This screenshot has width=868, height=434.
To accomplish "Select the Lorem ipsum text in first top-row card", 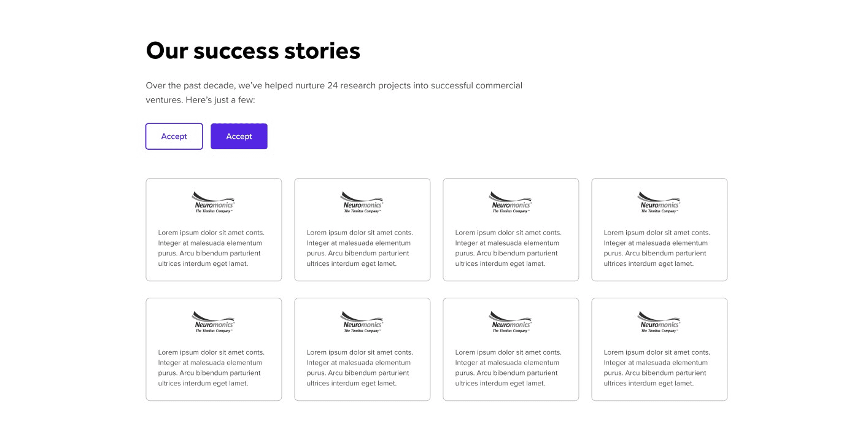I will click(x=211, y=248).
